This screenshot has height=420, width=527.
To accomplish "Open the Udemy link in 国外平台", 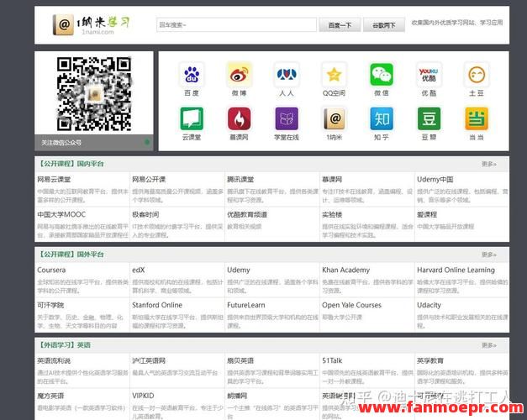I will coord(239,270).
